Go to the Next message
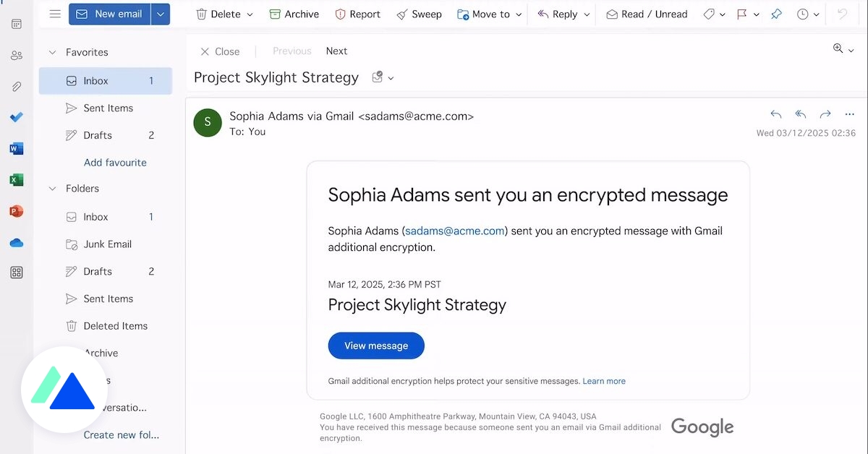 (x=336, y=51)
